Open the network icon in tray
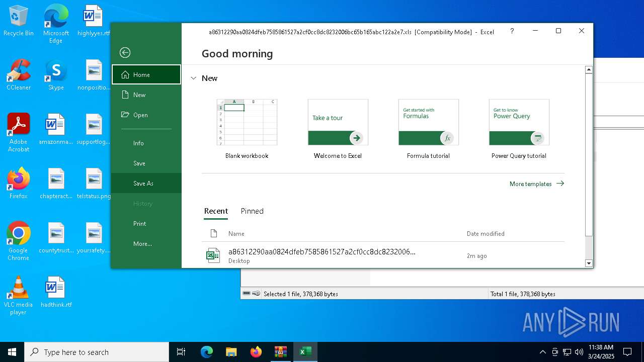This screenshot has width=644, height=362. point(567,352)
